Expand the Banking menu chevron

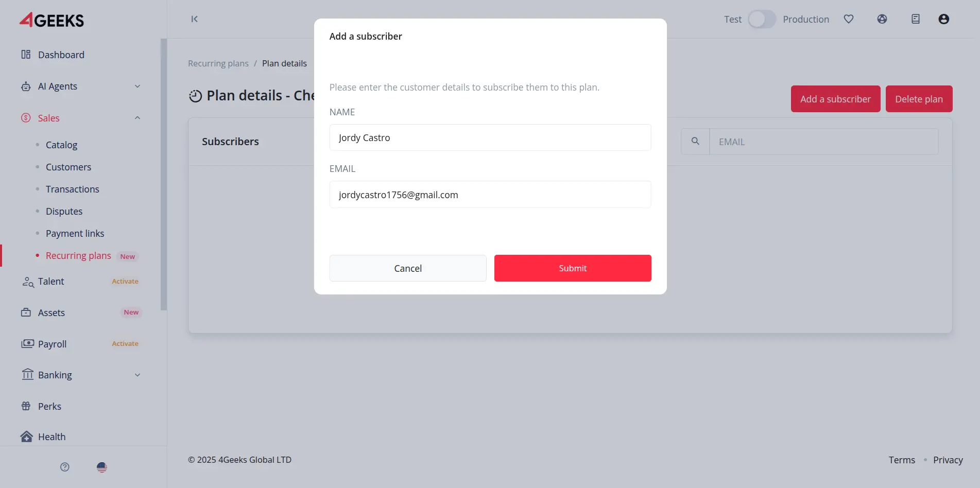pos(137,375)
